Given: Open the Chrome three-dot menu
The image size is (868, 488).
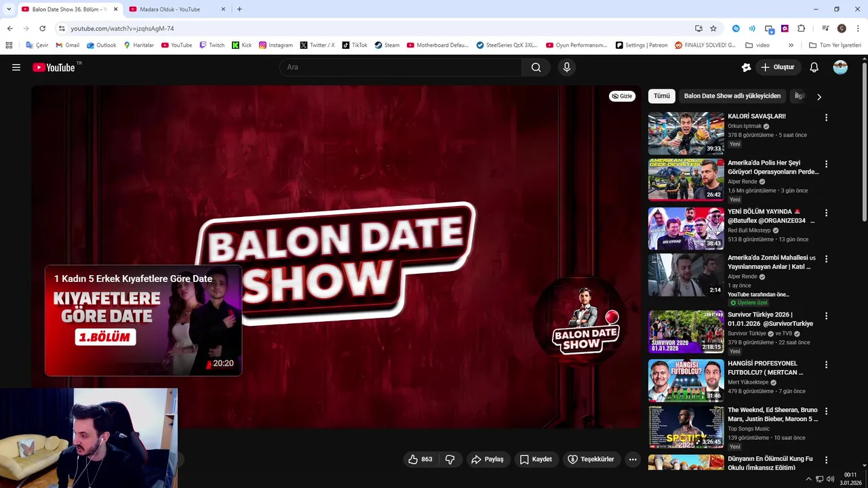Looking at the screenshot, I should coord(859,28).
